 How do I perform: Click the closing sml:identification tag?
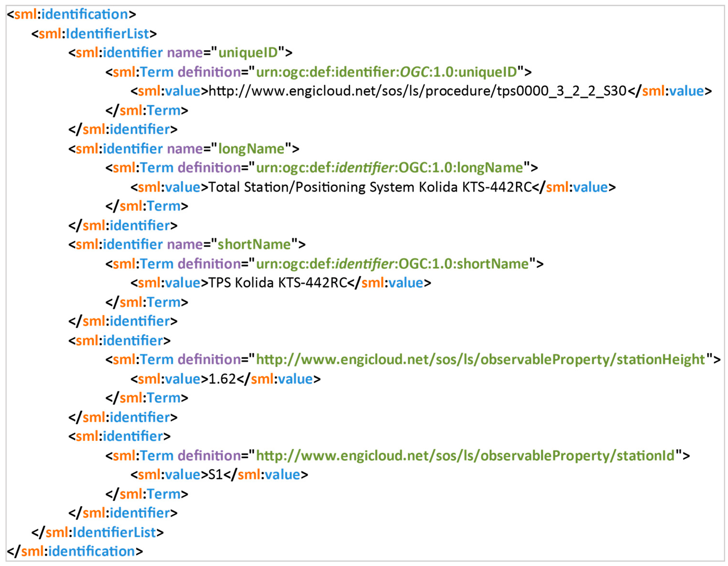click(x=75, y=551)
